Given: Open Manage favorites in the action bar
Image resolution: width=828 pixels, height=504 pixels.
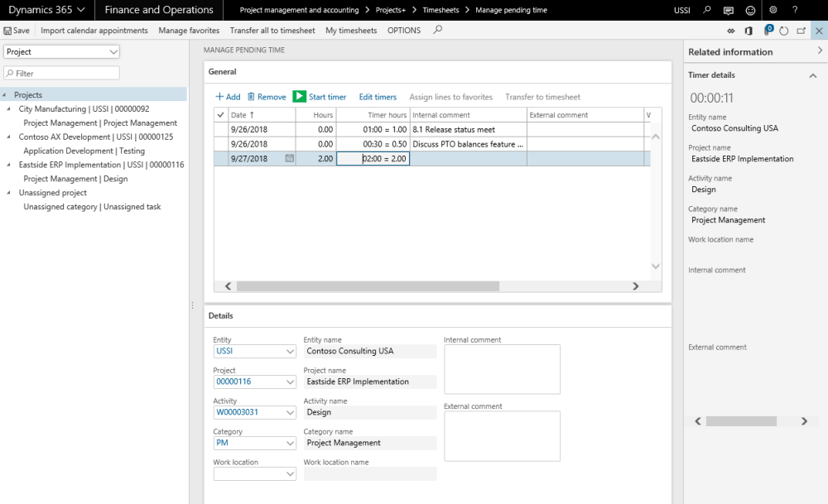Looking at the screenshot, I should pyautogui.click(x=189, y=31).
